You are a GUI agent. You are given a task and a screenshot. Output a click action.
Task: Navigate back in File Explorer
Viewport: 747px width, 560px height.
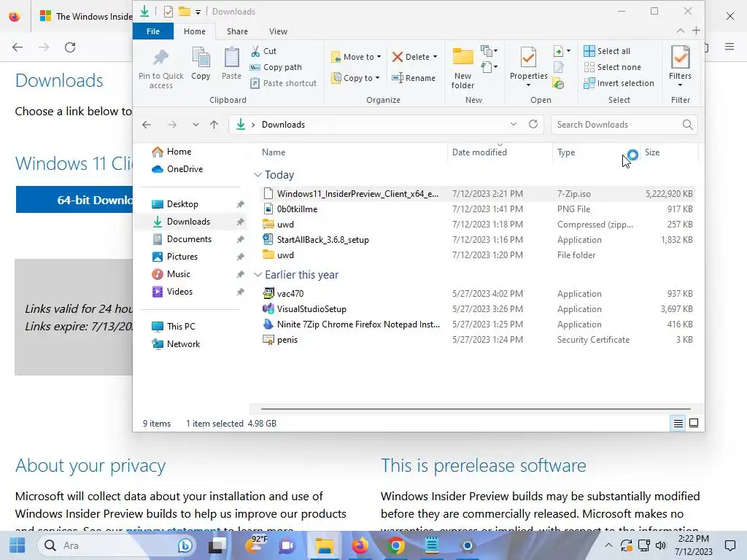point(146,125)
